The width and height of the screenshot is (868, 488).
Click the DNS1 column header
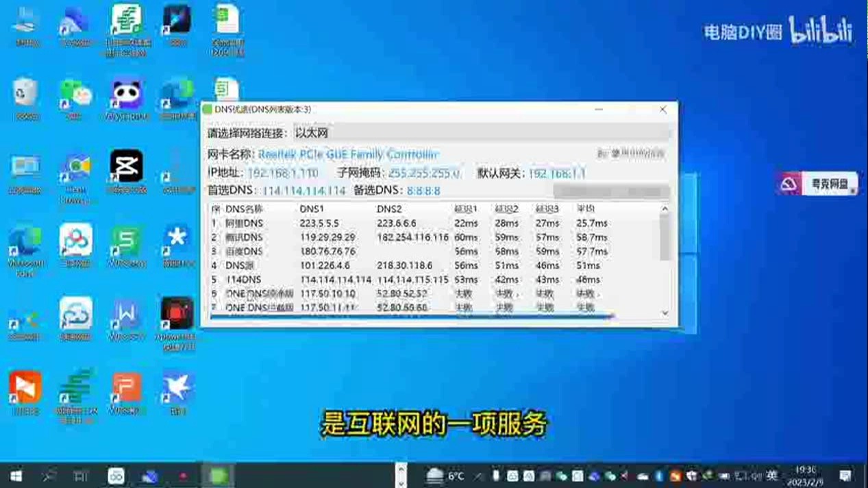click(312, 208)
